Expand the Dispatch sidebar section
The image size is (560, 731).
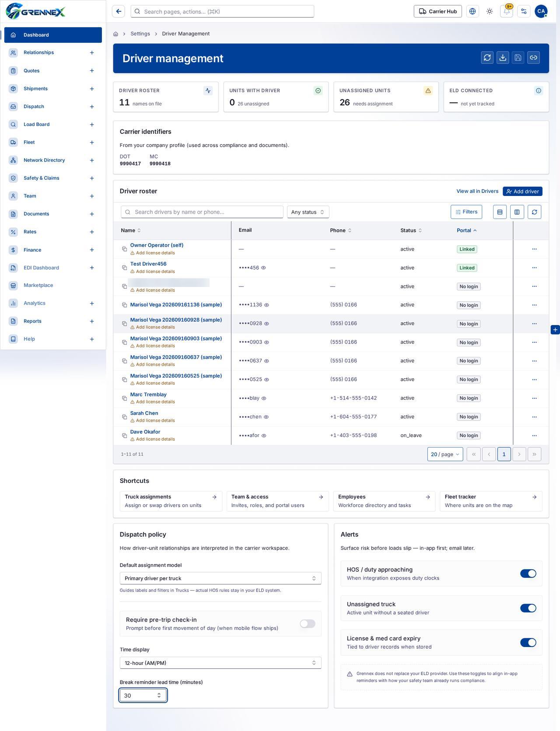92,107
